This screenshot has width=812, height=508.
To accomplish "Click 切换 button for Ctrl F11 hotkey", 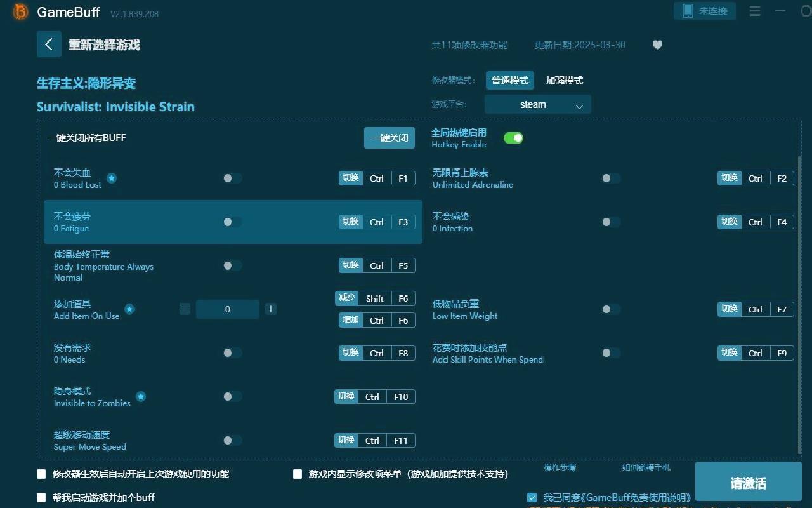I will pos(346,440).
